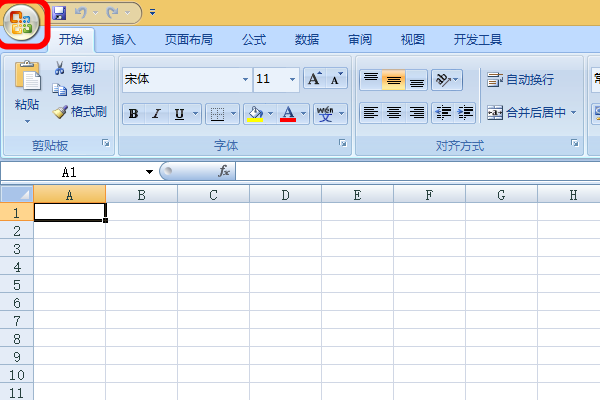Apply cell borders icon
The width and height of the screenshot is (600, 400).
point(217,114)
